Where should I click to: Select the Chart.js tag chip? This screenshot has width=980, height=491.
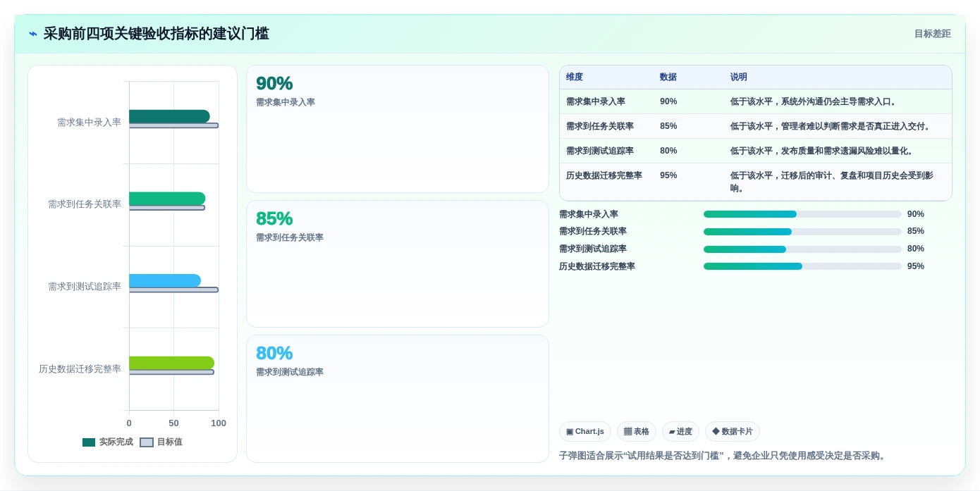585,432
